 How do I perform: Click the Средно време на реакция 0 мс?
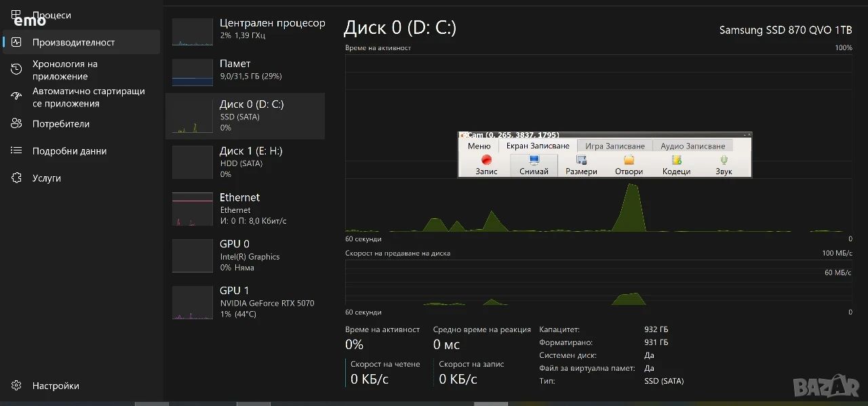pyautogui.click(x=446, y=345)
